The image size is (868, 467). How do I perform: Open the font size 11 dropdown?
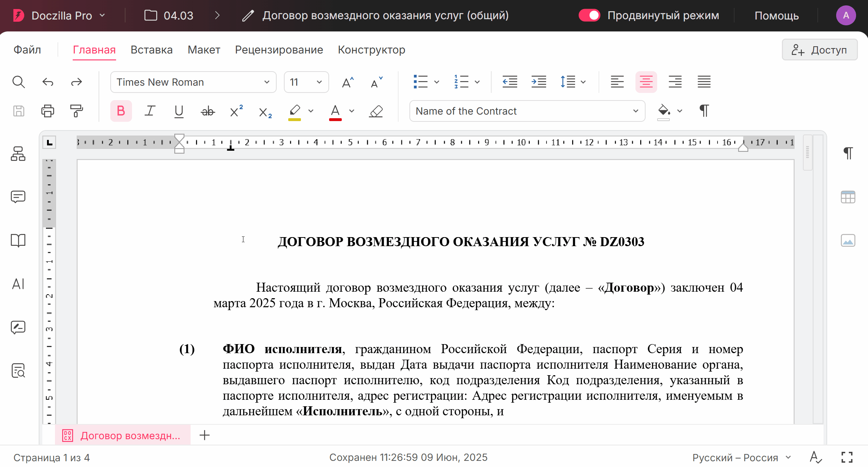[x=306, y=82]
